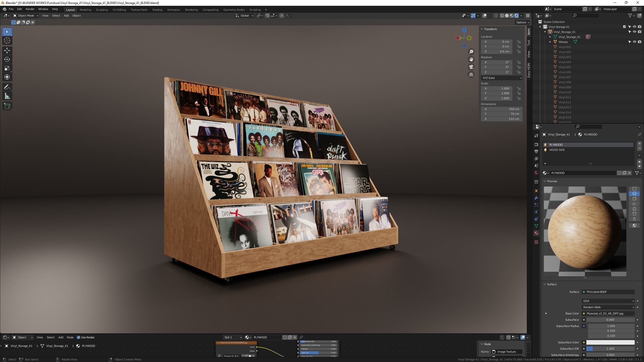The image size is (644, 362).
Task: Set material preview to hair strands
Action: [634, 204]
